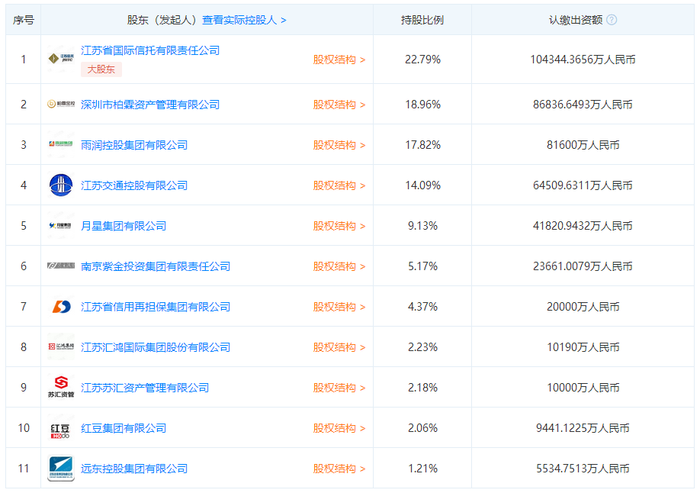Image resolution: width=700 pixels, height=493 pixels.
Task: Select the 18.96% shareholding cell
Action: tap(422, 104)
